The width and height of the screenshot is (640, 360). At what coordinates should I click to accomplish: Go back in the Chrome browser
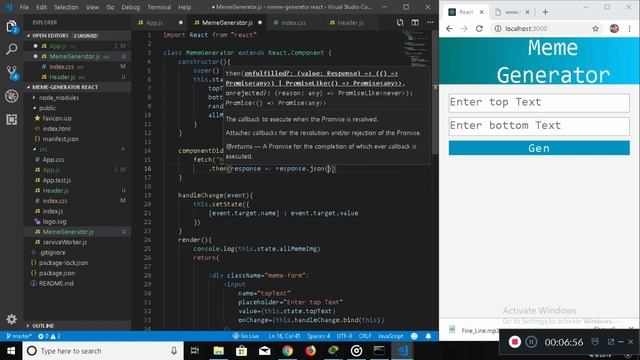tap(449, 29)
